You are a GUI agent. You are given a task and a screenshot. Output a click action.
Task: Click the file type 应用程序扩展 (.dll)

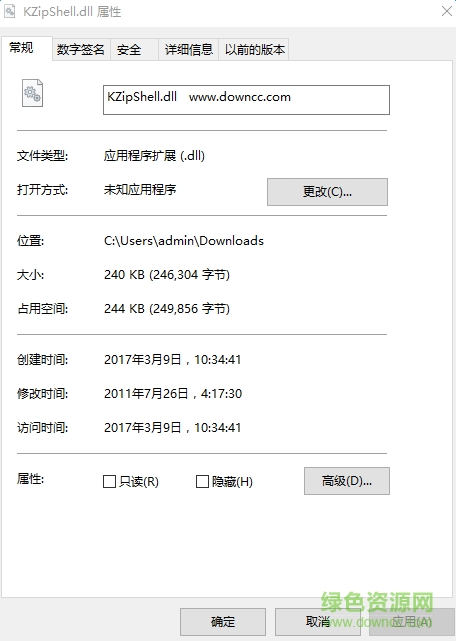click(154, 156)
